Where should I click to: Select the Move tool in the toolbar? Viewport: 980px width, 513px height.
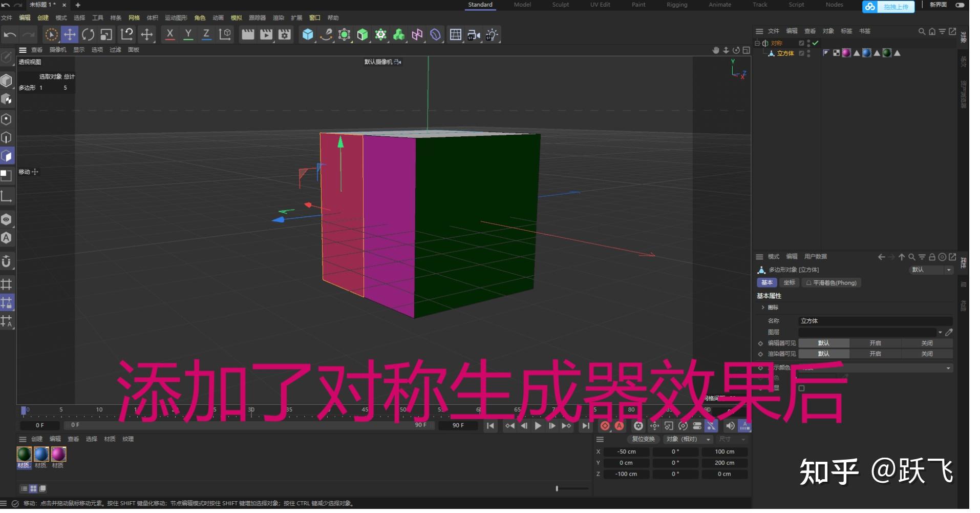click(70, 34)
